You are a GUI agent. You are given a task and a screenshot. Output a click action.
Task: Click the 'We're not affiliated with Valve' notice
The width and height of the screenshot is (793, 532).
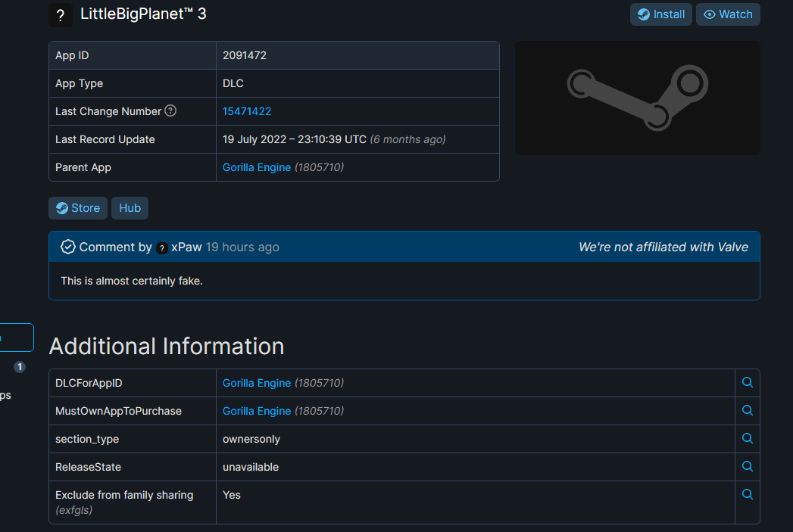click(x=663, y=247)
